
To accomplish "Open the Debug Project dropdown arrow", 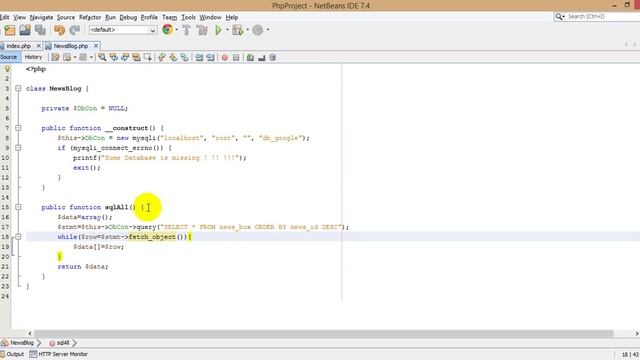I will point(247,30).
